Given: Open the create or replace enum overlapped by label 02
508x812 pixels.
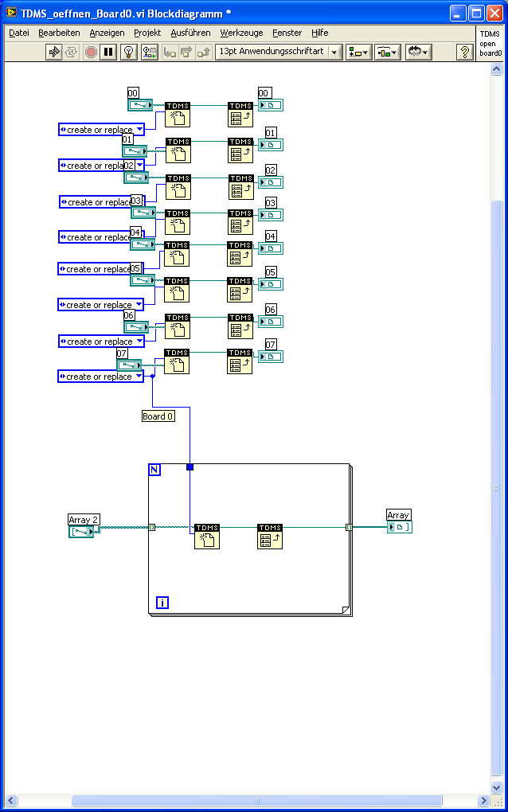Looking at the screenshot, I should (101, 166).
